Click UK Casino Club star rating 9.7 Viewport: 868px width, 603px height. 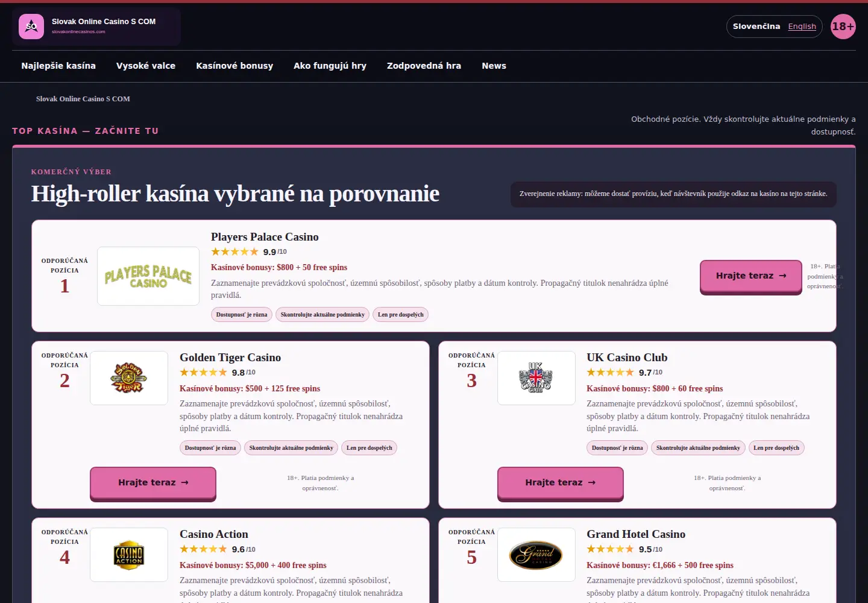pyautogui.click(x=624, y=373)
